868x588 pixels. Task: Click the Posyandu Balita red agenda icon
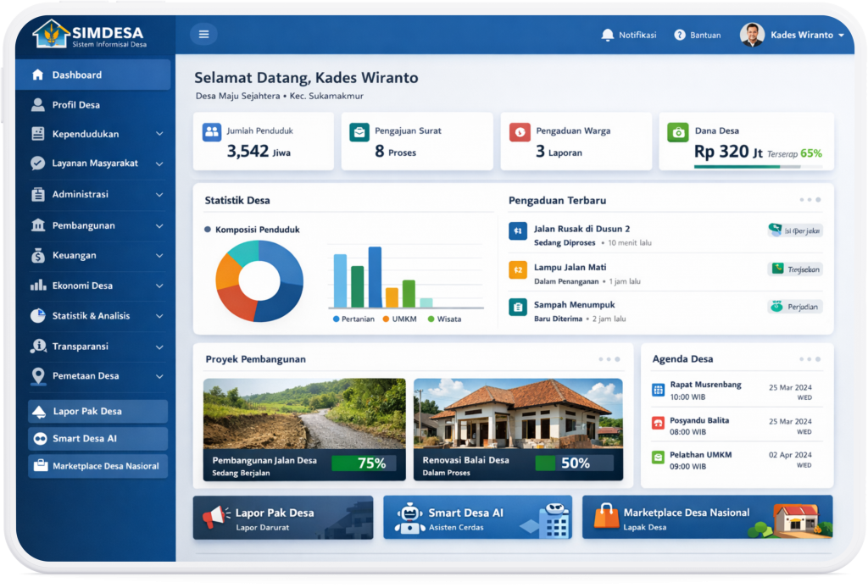point(658,424)
